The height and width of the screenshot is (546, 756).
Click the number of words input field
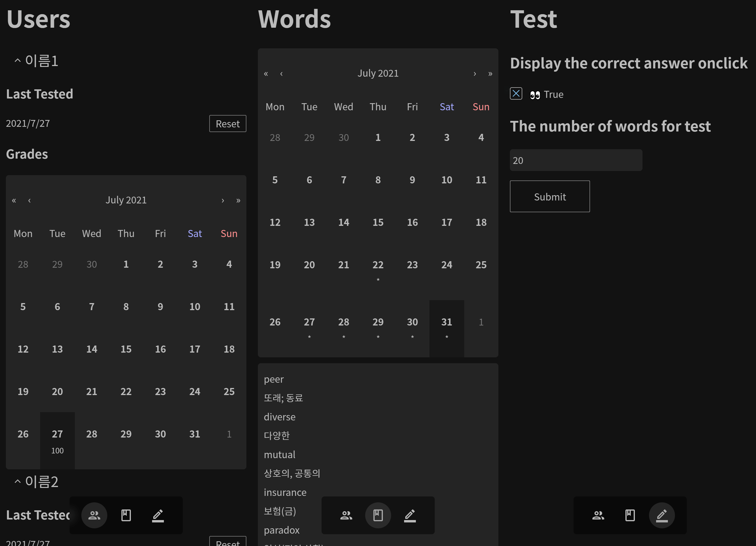pos(576,160)
